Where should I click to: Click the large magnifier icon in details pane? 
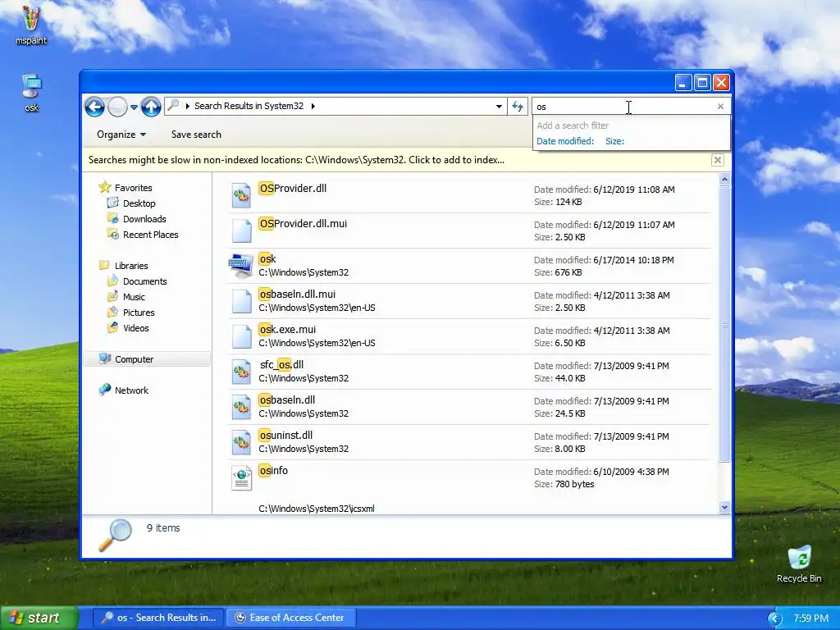pyautogui.click(x=115, y=535)
